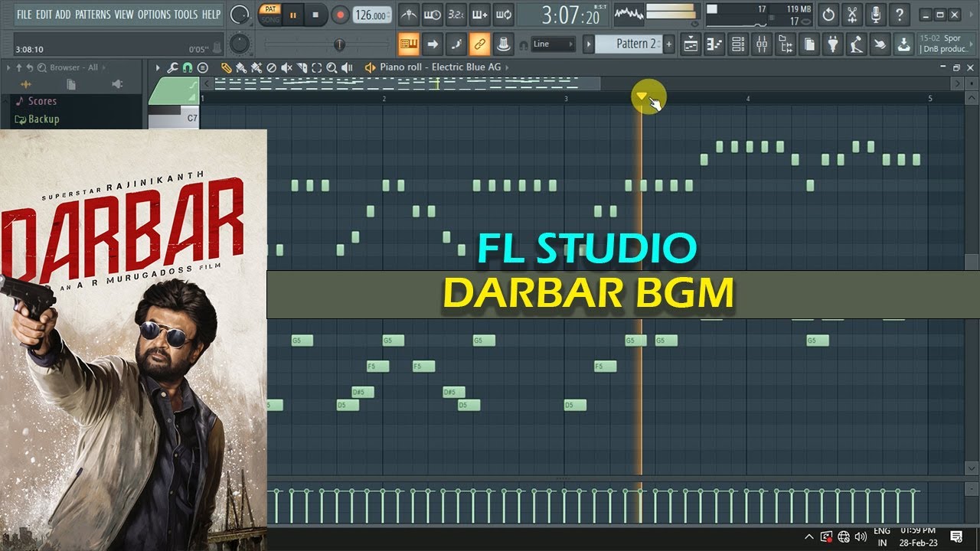
Task: Select the Mute tool
Action: [x=287, y=67]
